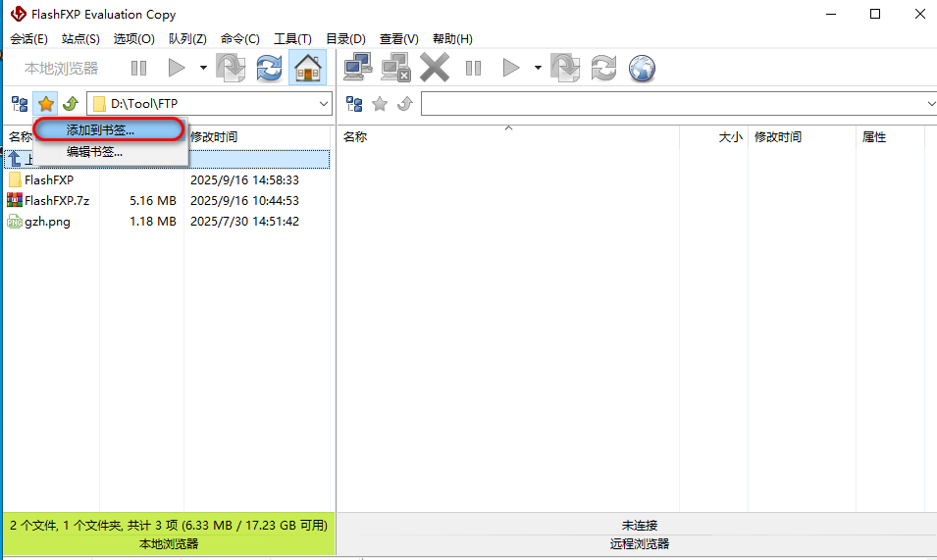This screenshot has height=560, width=937.
Task: Open the 目录(D) menu
Action: (345, 39)
